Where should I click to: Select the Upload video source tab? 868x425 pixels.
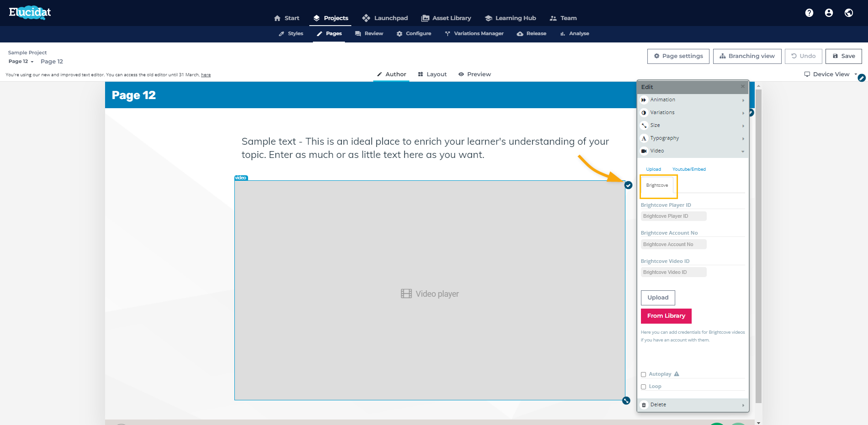click(653, 169)
